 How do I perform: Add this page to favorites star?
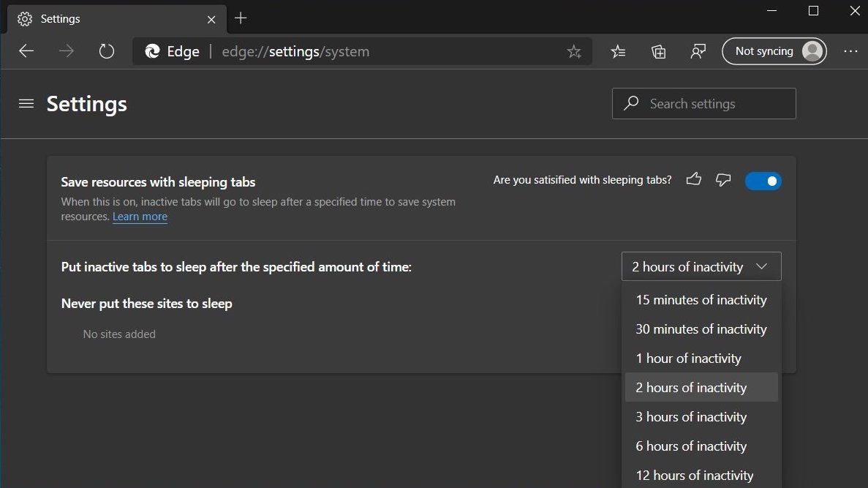tap(574, 51)
